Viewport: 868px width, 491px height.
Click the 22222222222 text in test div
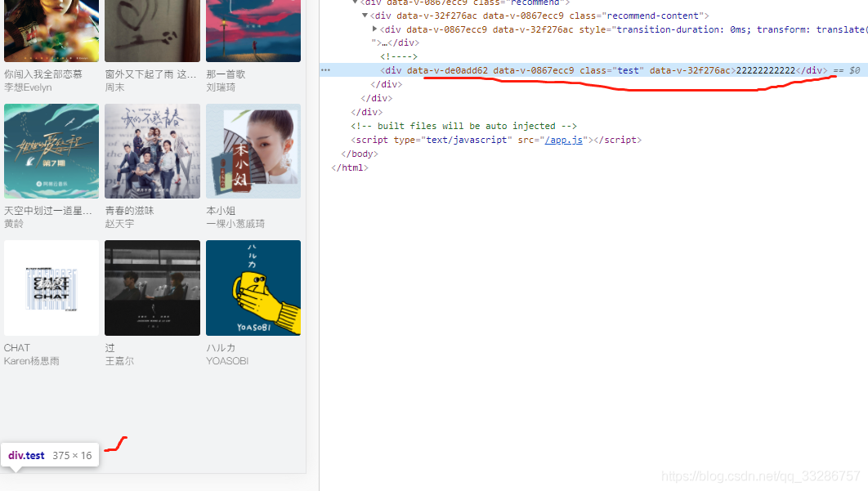tap(766, 70)
